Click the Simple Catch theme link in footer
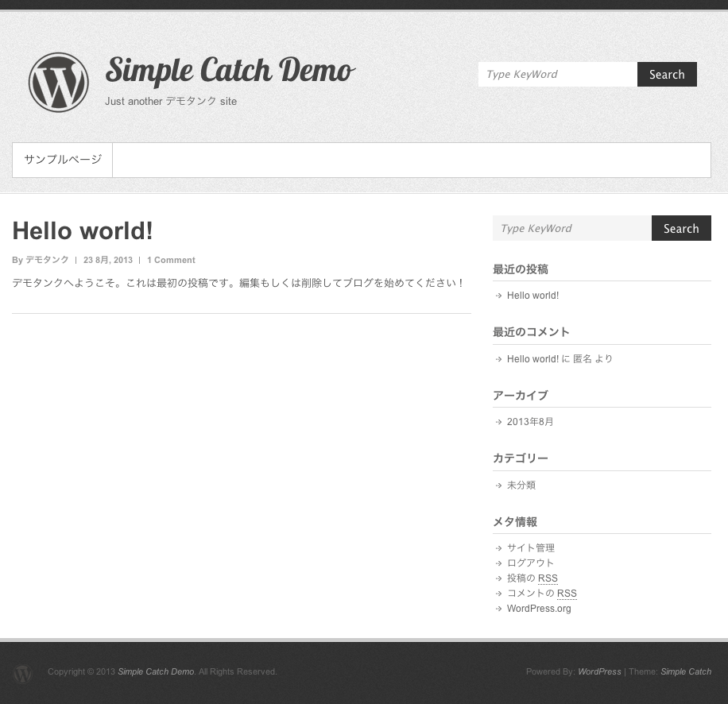This screenshot has width=728, height=704. point(685,671)
